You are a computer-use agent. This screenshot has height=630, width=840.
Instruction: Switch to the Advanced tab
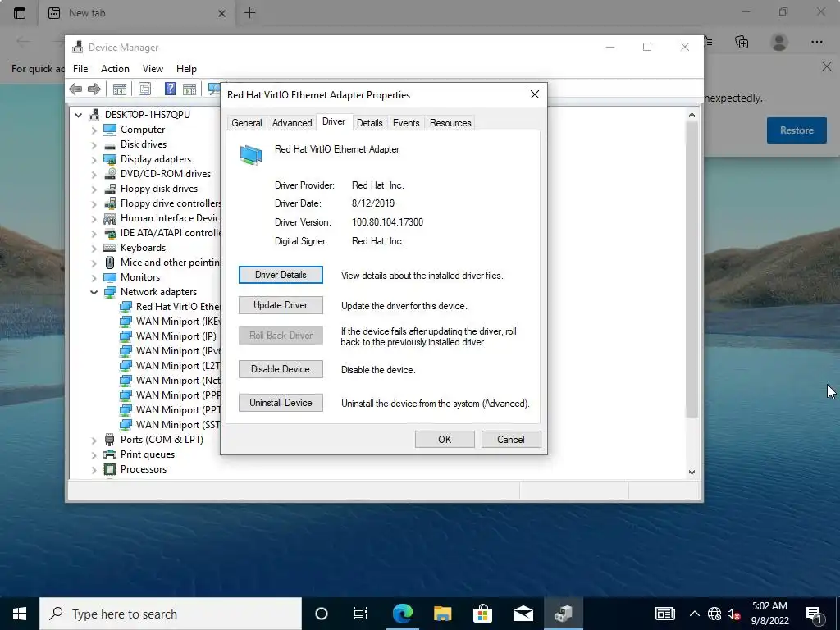click(x=292, y=123)
